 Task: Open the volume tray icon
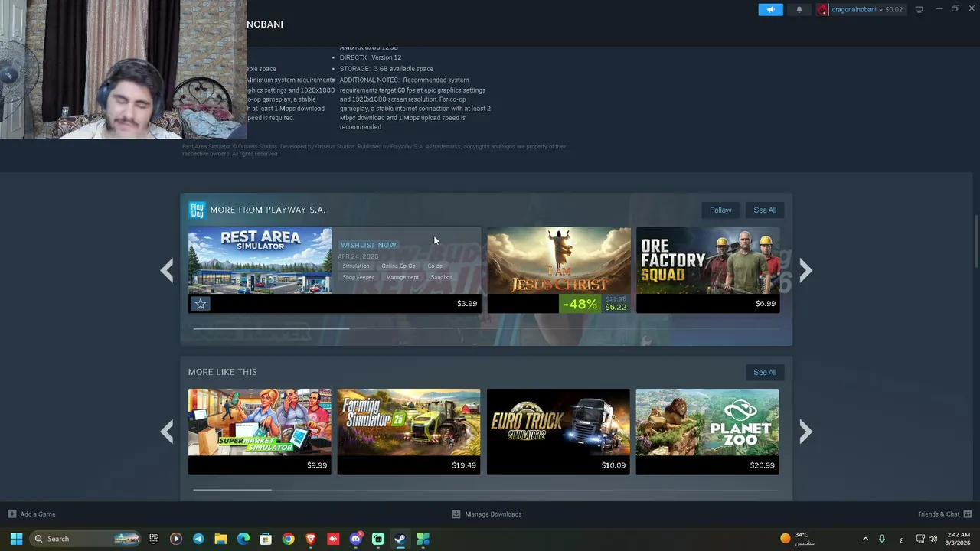pyautogui.click(x=933, y=539)
